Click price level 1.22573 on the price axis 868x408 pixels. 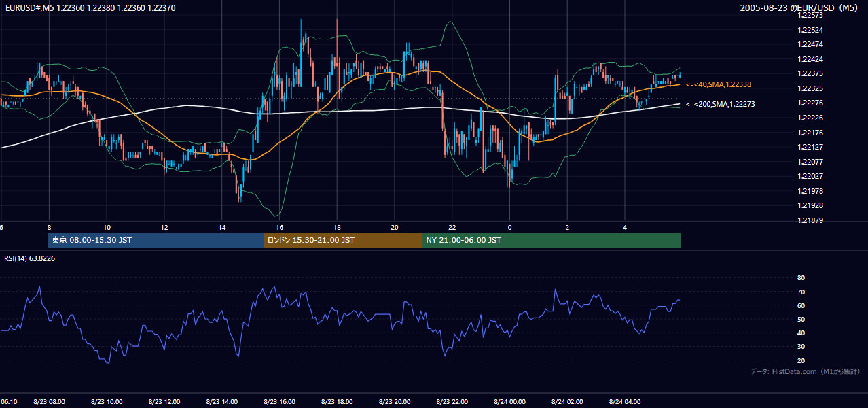pyautogui.click(x=811, y=16)
